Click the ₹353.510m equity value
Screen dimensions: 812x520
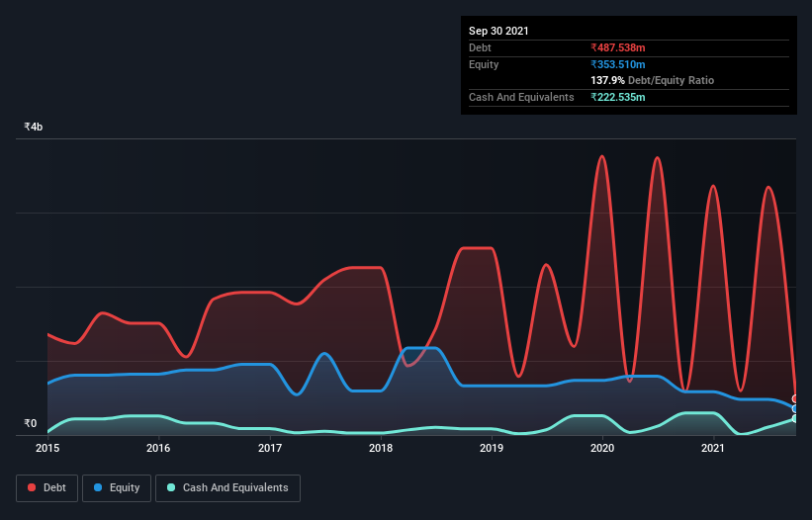point(618,64)
